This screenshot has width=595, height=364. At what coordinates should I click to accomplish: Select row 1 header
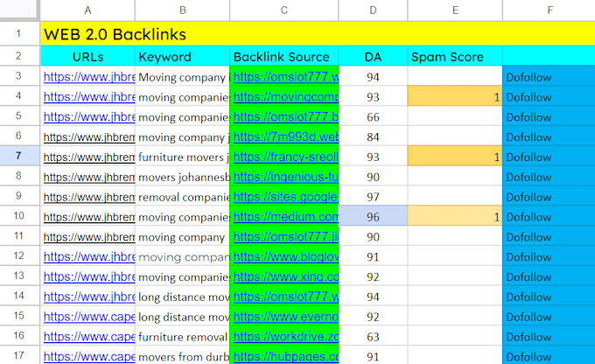(18, 34)
